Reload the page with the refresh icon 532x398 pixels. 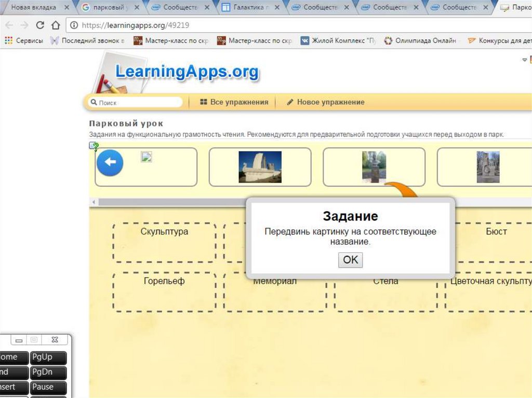pos(40,25)
